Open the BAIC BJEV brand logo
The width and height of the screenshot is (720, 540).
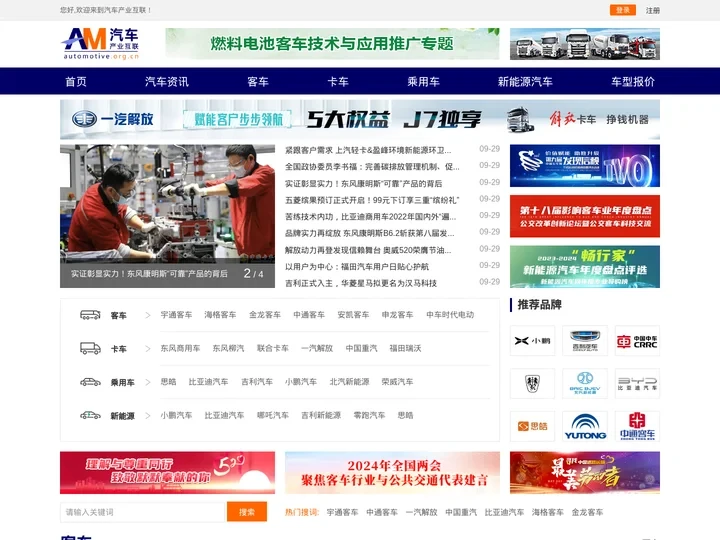(585, 383)
